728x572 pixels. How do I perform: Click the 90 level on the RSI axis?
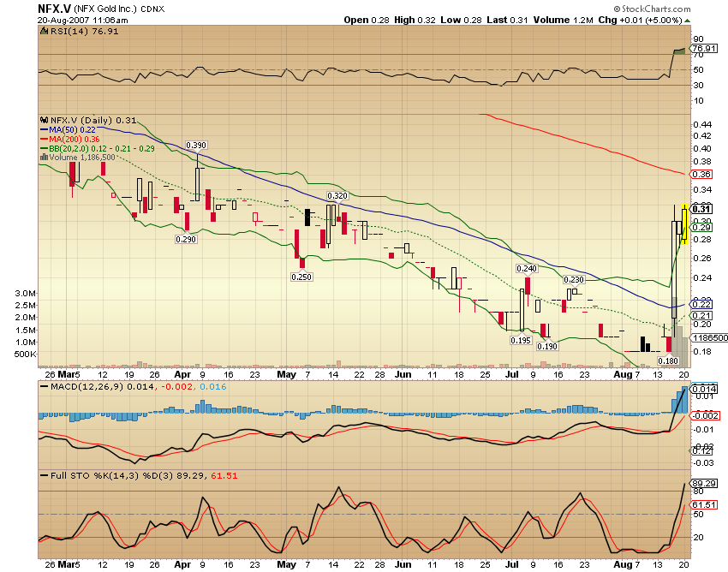698,39
